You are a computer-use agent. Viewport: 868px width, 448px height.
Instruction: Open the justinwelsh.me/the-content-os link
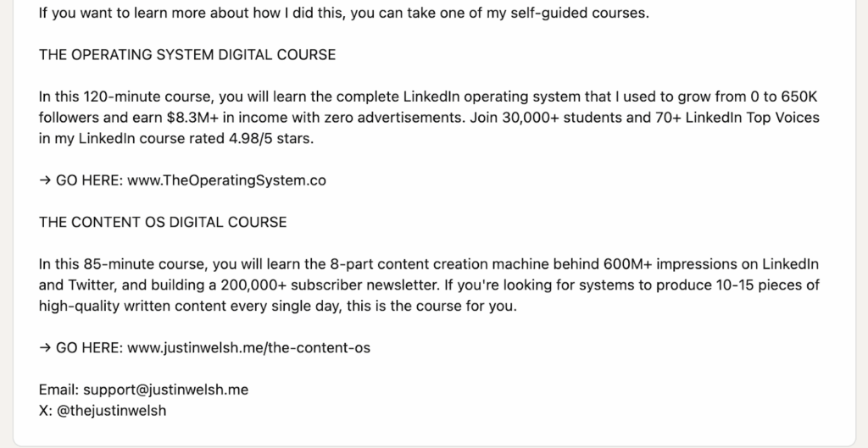click(248, 348)
